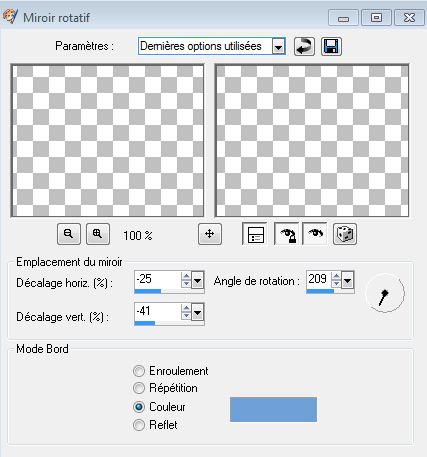Click the rotation angle dial control
The height and width of the screenshot is (457, 427).
(x=385, y=293)
